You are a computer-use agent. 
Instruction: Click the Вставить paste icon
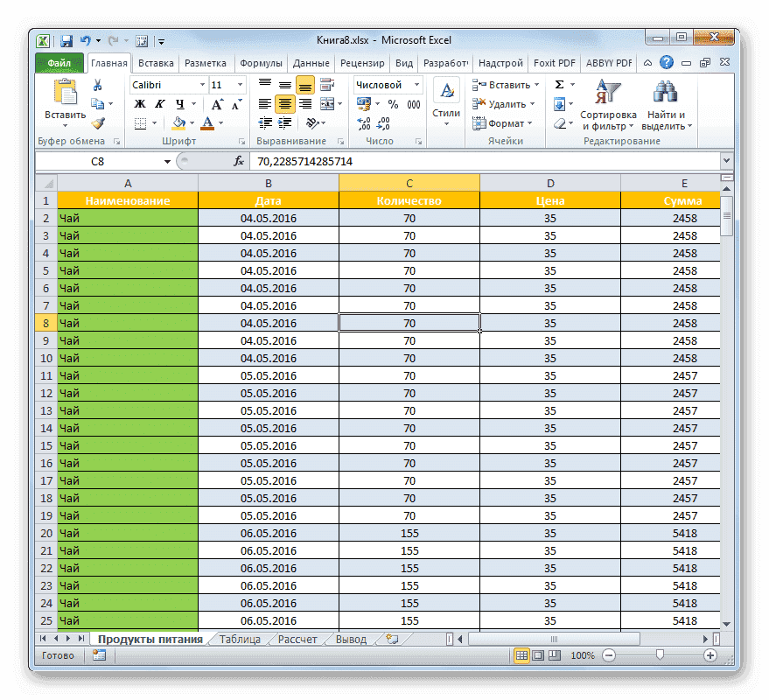point(66,92)
